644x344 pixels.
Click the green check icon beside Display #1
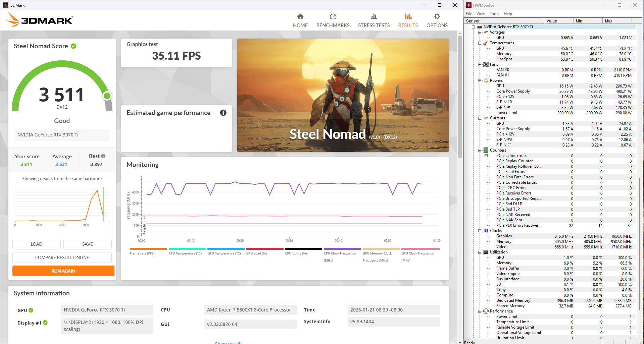45,323
